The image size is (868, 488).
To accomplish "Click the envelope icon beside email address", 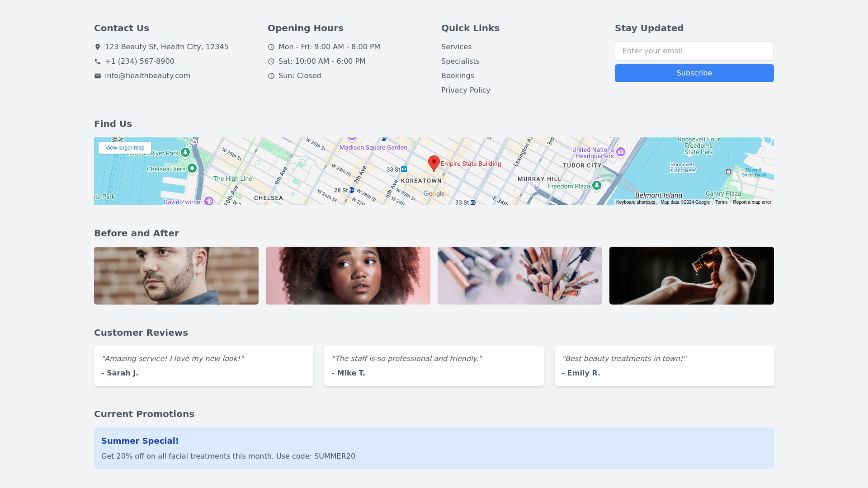I will click(x=98, y=76).
